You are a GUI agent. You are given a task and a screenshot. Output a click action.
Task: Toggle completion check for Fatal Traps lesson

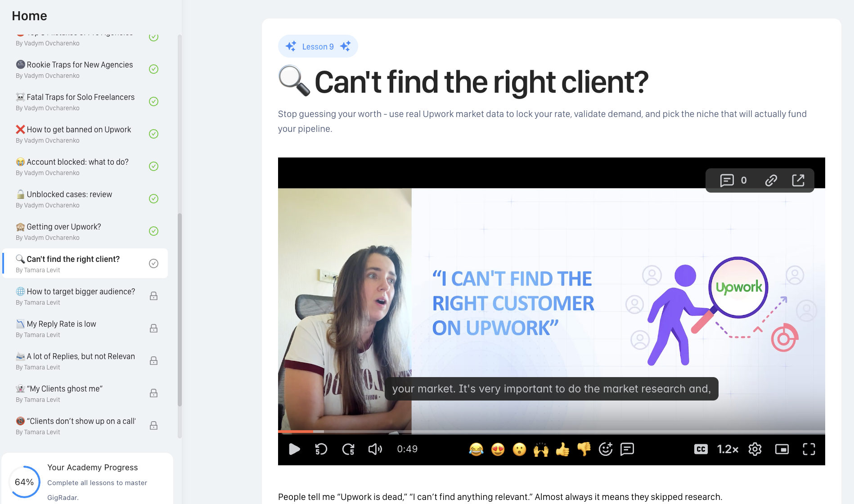coord(153,101)
